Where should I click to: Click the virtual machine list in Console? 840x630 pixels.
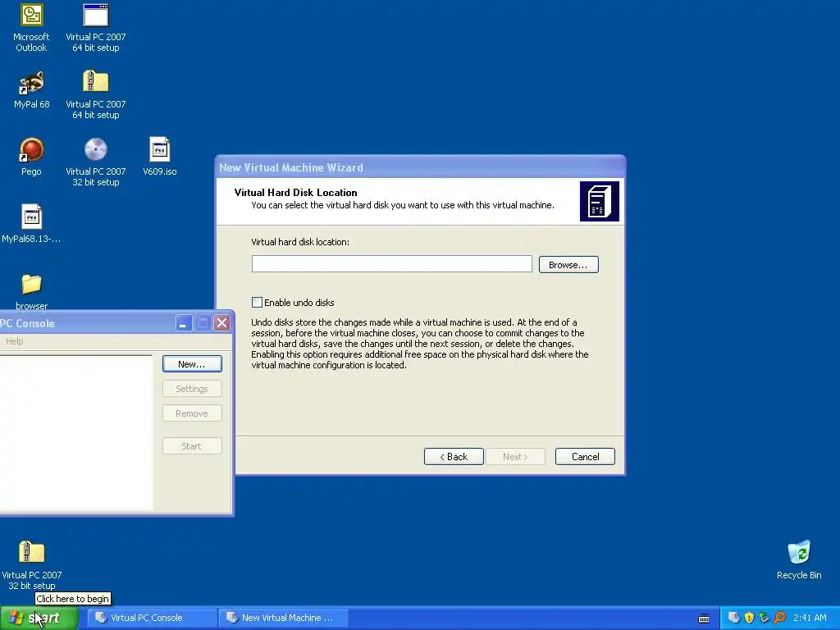(x=76, y=432)
